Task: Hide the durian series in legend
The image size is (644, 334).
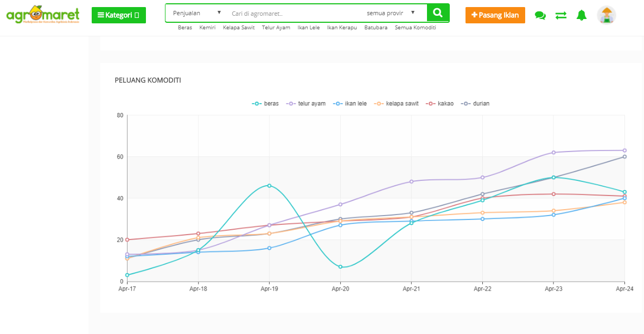Action: click(x=475, y=104)
